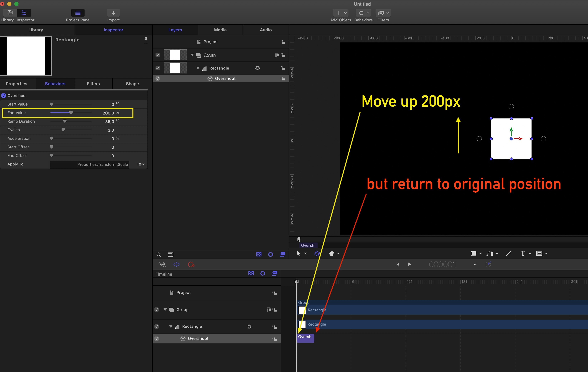Viewport: 588px width, 372px height.
Task: Switch to the Media tab
Action: [220, 30]
